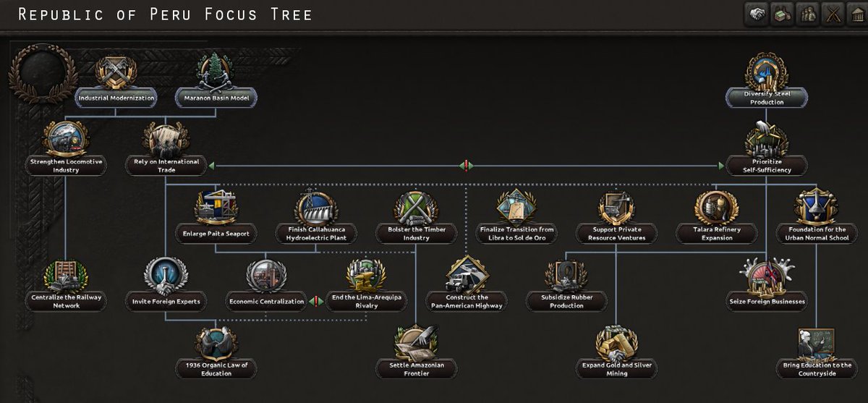The width and height of the screenshot is (868, 403).
Task: Click the exclusivity marker between Trade and Self-Sufficiency
Action: tap(467, 166)
